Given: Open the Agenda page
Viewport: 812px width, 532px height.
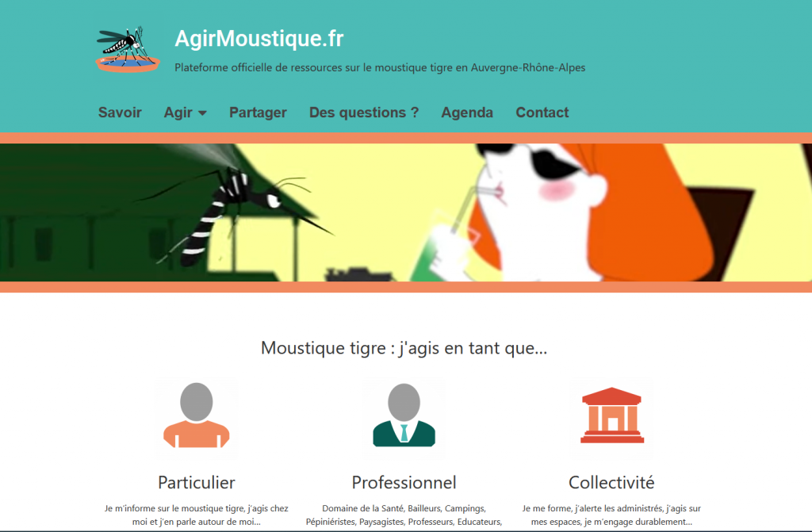Looking at the screenshot, I should [466, 113].
